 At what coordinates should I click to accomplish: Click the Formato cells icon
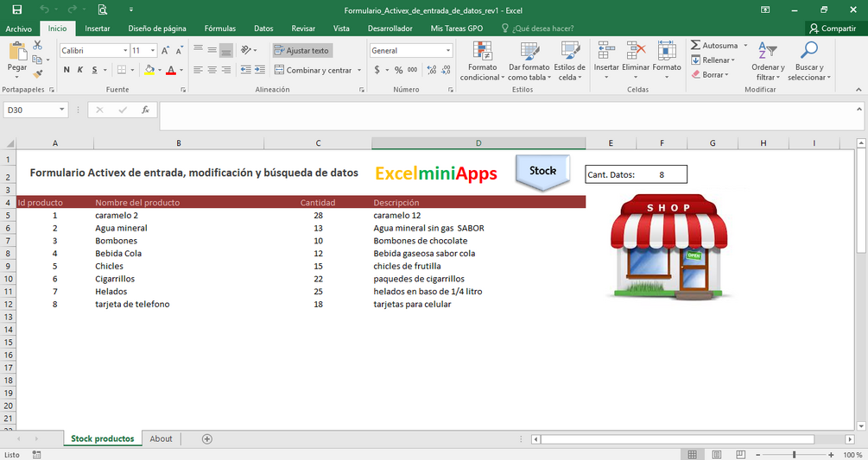point(667,50)
